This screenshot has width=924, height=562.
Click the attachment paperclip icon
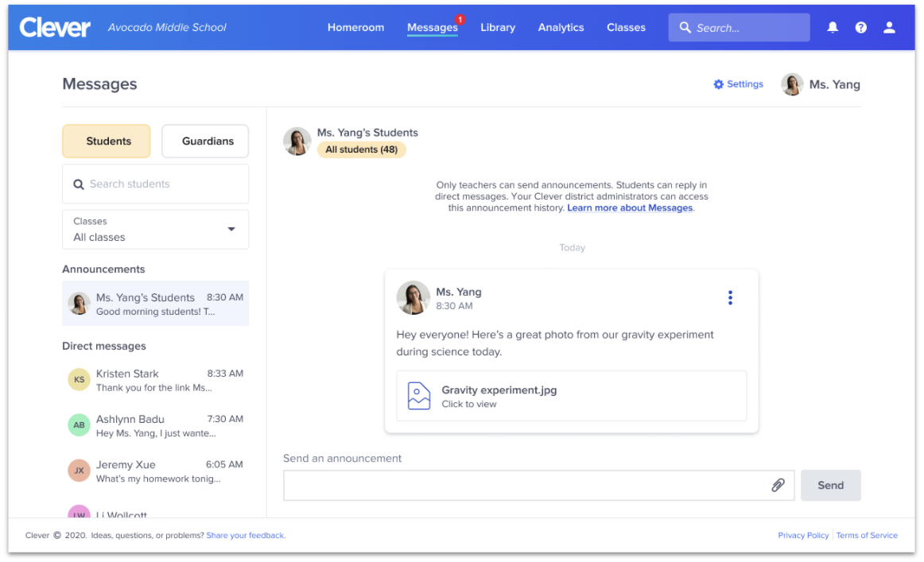pos(778,485)
